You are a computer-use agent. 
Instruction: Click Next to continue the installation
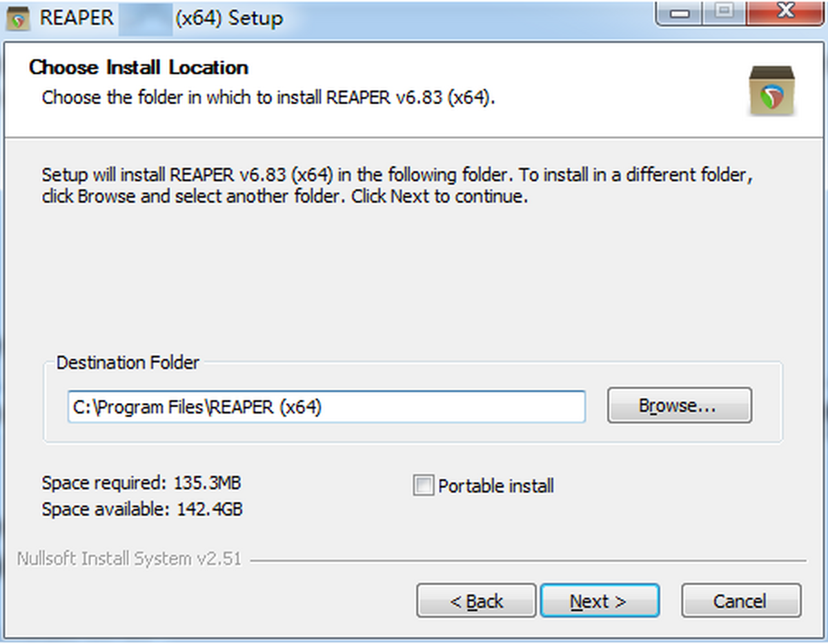[600, 600]
